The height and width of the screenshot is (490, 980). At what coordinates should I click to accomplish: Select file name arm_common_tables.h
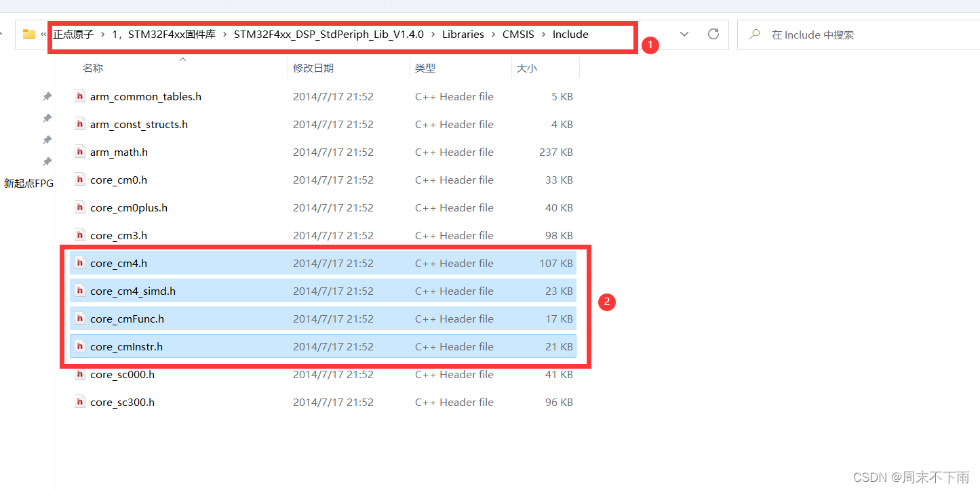(146, 97)
